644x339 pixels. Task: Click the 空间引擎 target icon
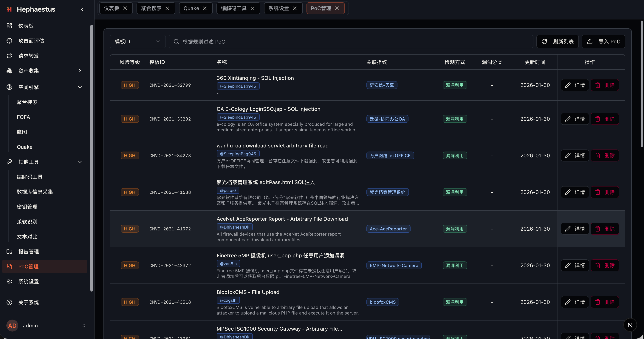tap(9, 87)
